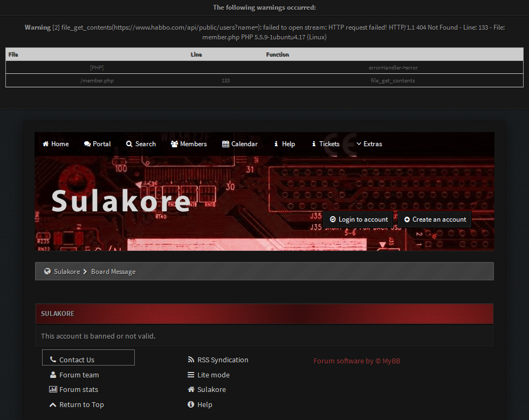529x420 pixels.
Task: Click the Return to Top link
Action: click(81, 404)
